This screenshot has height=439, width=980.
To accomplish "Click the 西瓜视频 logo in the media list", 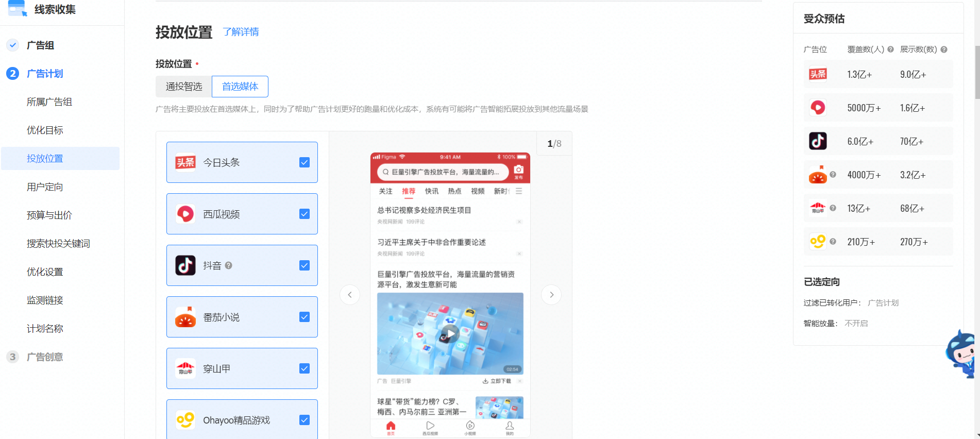I will click(x=185, y=214).
